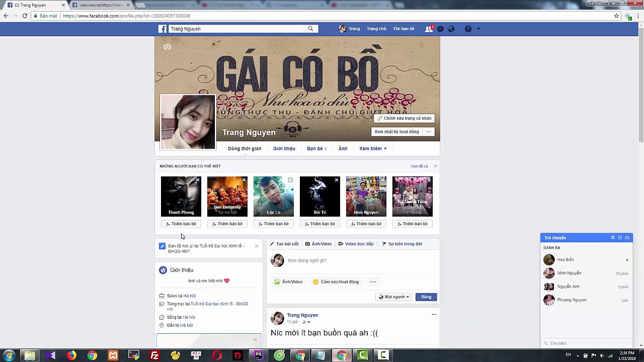Dismiss Ben Bernanky suggestion

coord(244,180)
